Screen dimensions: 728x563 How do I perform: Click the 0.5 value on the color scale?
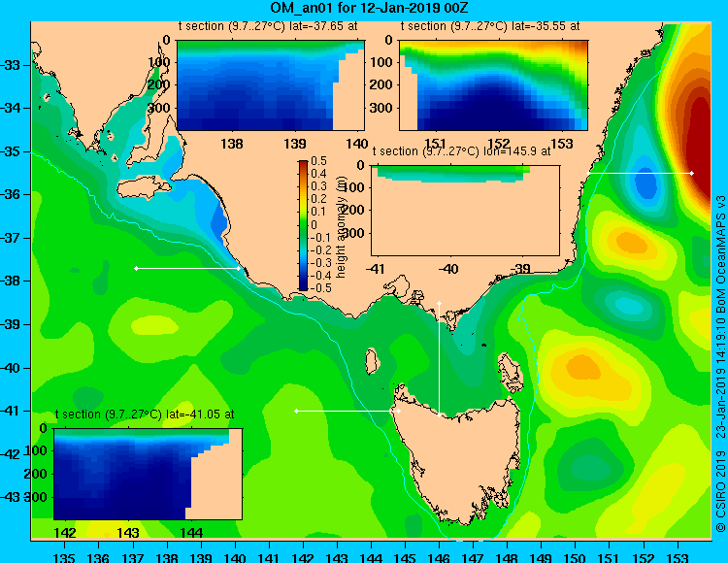point(319,161)
